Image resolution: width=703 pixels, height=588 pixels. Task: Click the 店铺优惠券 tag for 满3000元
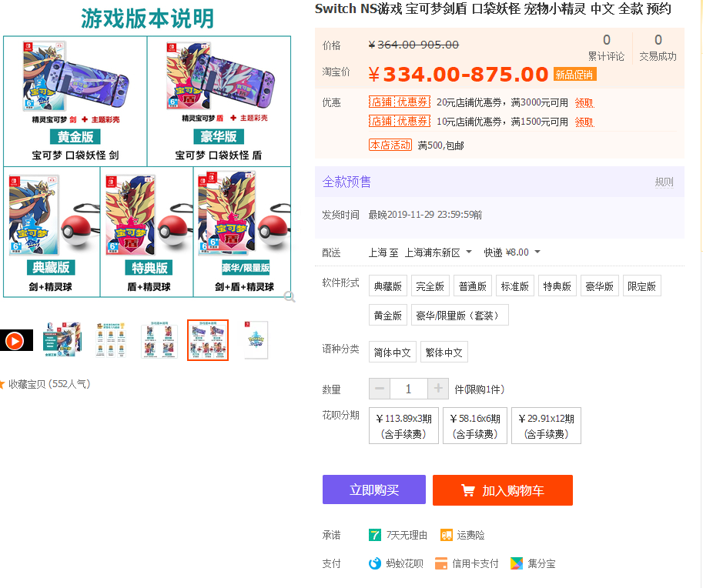[x=400, y=102]
